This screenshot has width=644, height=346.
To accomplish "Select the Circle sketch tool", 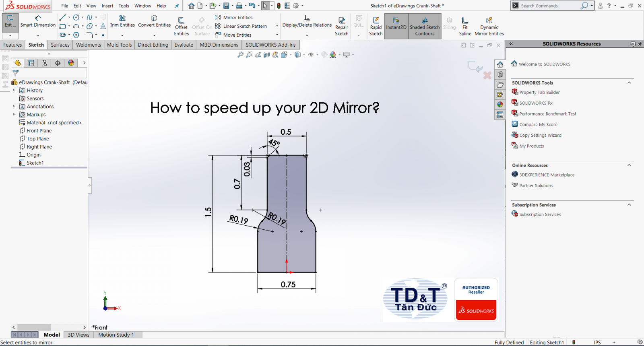I will point(76,17).
